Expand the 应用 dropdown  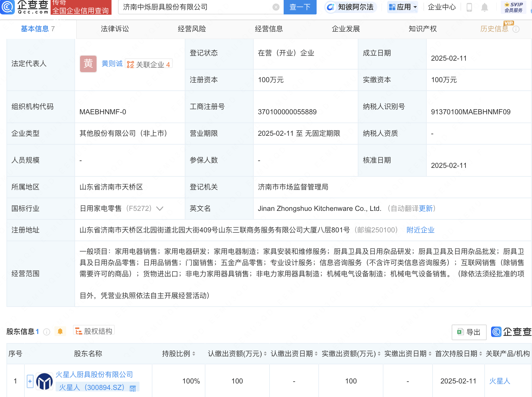[x=402, y=7]
